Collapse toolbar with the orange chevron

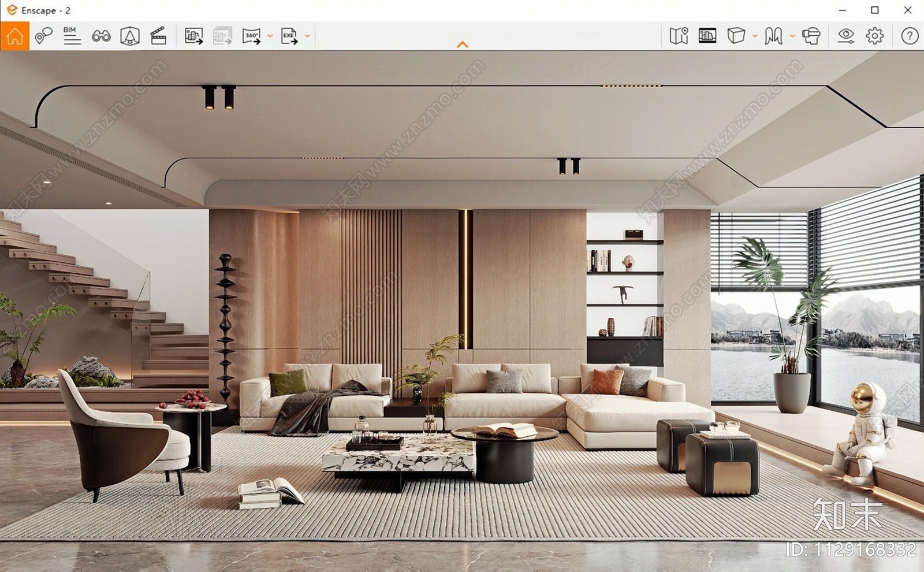pyautogui.click(x=462, y=44)
